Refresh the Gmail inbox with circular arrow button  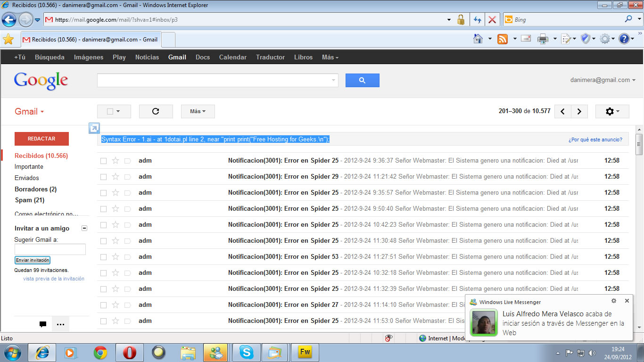pos(156,111)
